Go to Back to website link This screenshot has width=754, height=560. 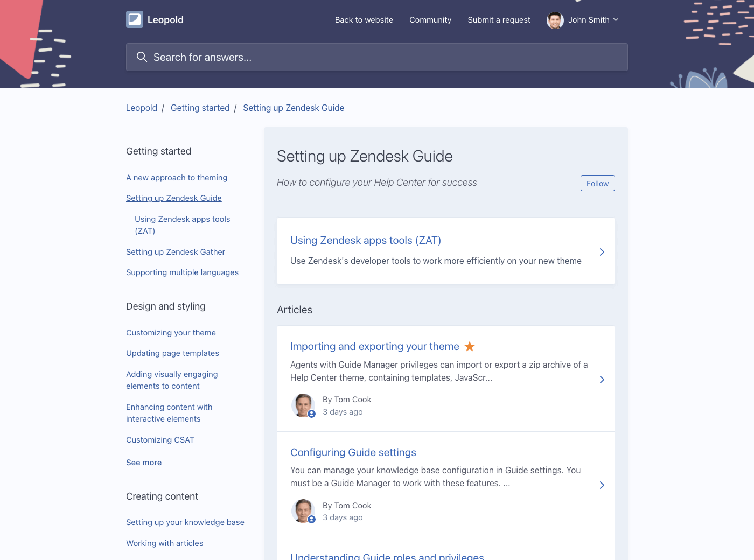(x=364, y=20)
